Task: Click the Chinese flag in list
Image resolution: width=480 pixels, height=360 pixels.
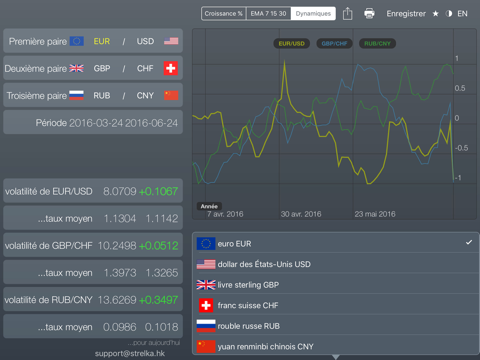Action: (x=206, y=346)
